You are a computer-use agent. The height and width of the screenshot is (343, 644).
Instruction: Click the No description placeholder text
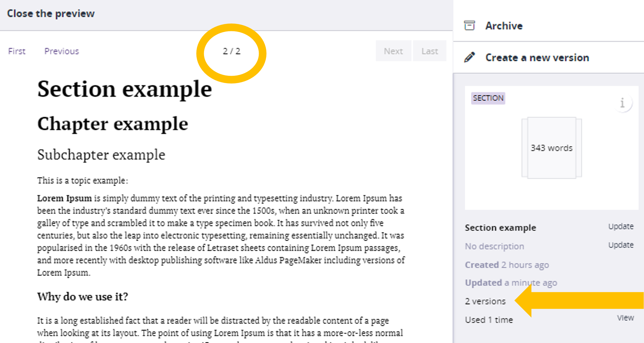pyautogui.click(x=494, y=246)
